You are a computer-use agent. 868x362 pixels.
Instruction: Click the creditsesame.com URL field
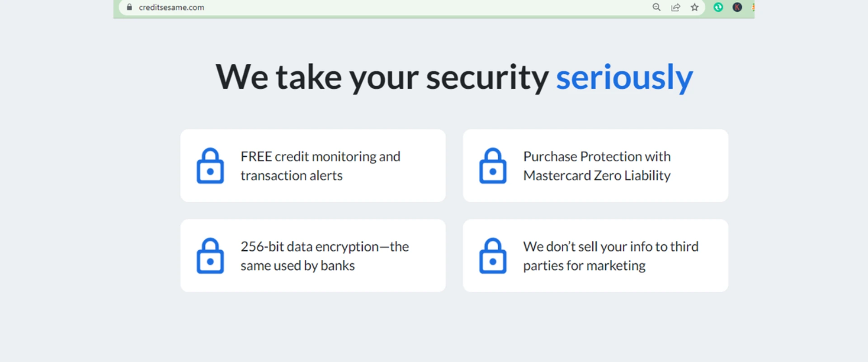tap(171, 7)
